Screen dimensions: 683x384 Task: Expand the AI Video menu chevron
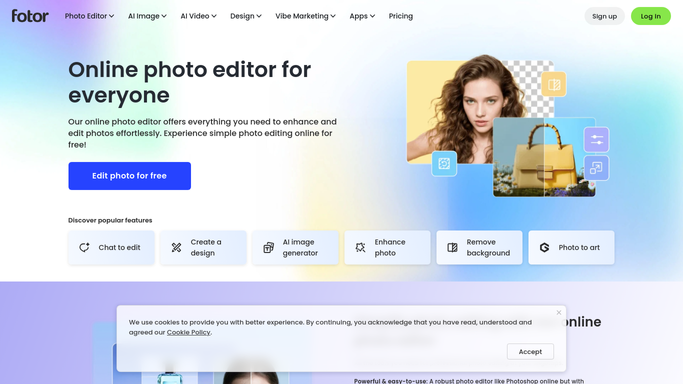214,16
